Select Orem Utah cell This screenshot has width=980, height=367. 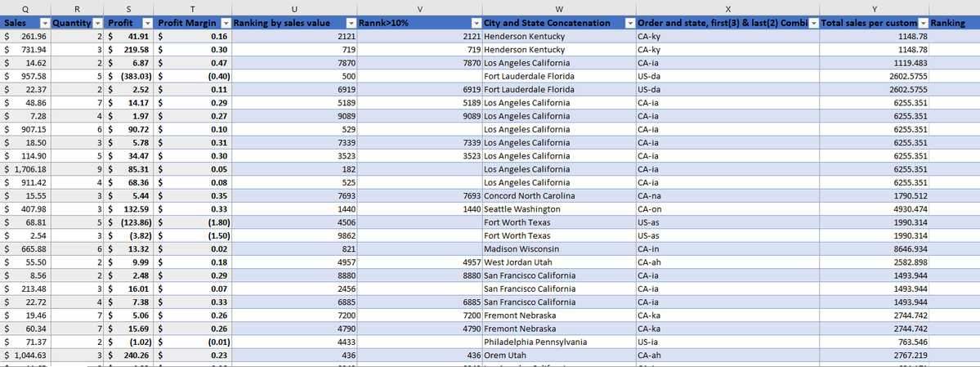click(x=559, y=355)
